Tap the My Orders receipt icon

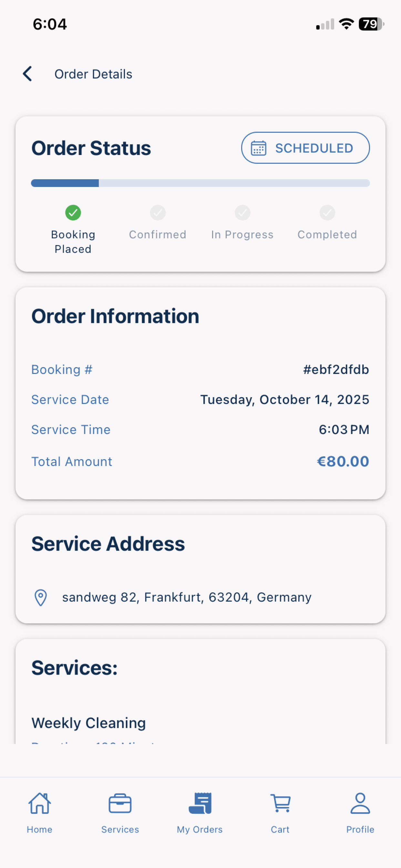(x=200, y=803)
